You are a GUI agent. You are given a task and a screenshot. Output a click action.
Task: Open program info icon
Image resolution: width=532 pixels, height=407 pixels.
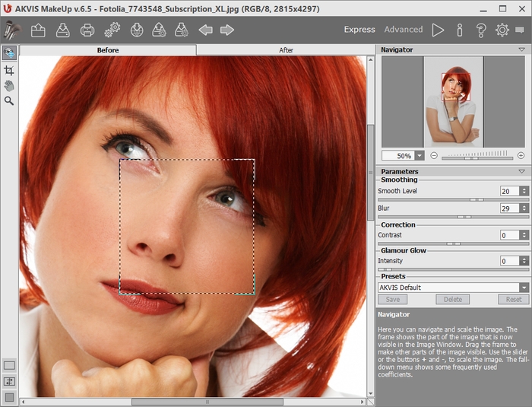click(x=460, y=30)
